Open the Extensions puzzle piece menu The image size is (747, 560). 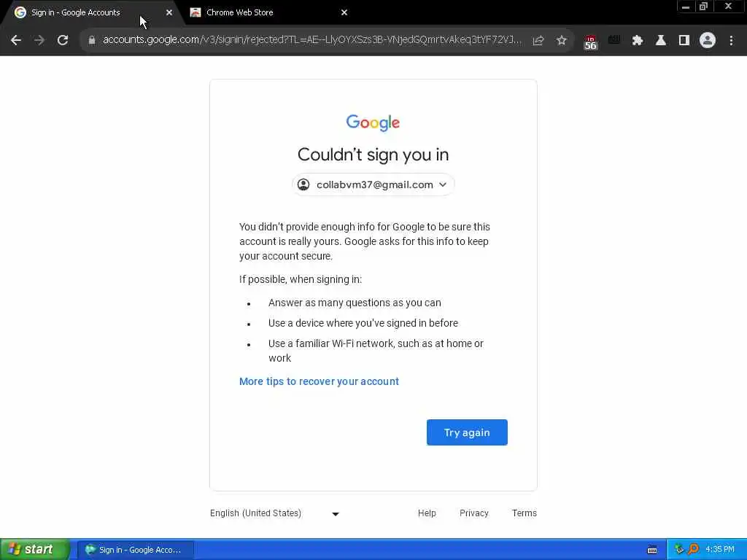(x=638, y=41)
